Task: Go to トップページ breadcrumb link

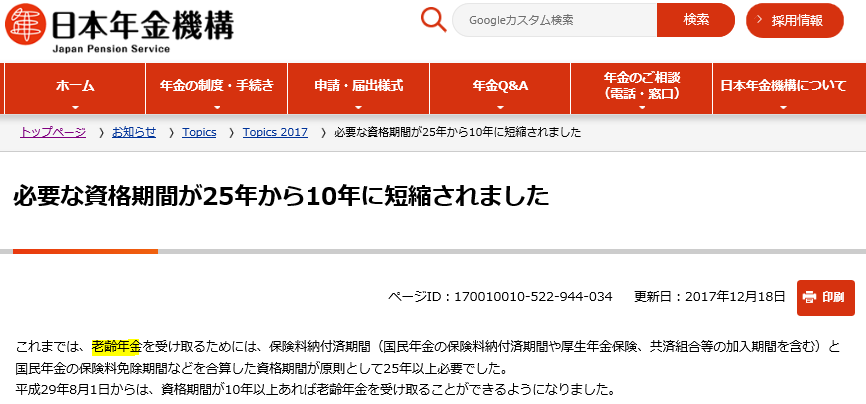Action: [53, 133]
